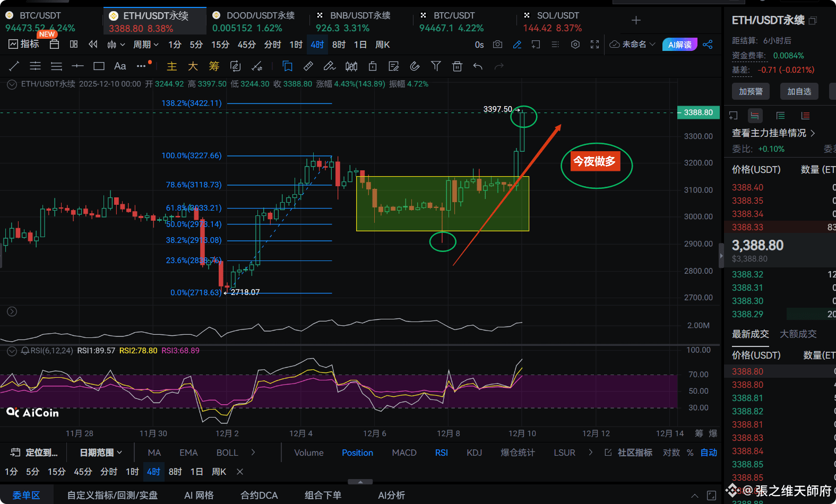Click the 加自选 add to watchlist button
Image resolution: width=836 pixels, height=504 pixels.
799,91
